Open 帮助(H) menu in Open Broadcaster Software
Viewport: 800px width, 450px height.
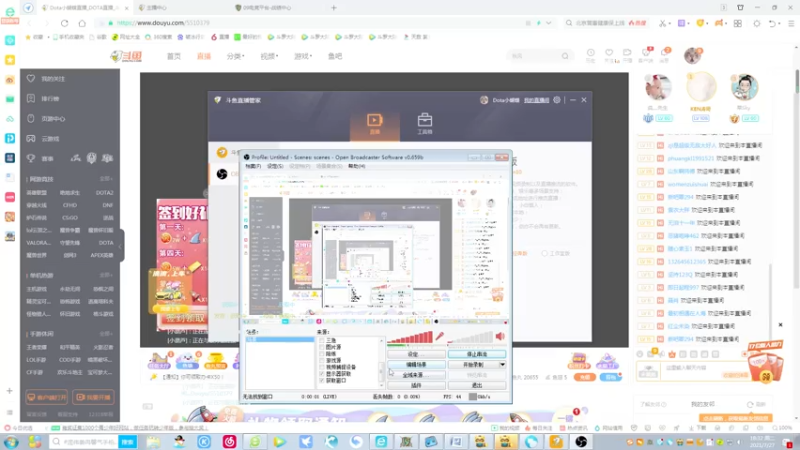coord(357,166)
